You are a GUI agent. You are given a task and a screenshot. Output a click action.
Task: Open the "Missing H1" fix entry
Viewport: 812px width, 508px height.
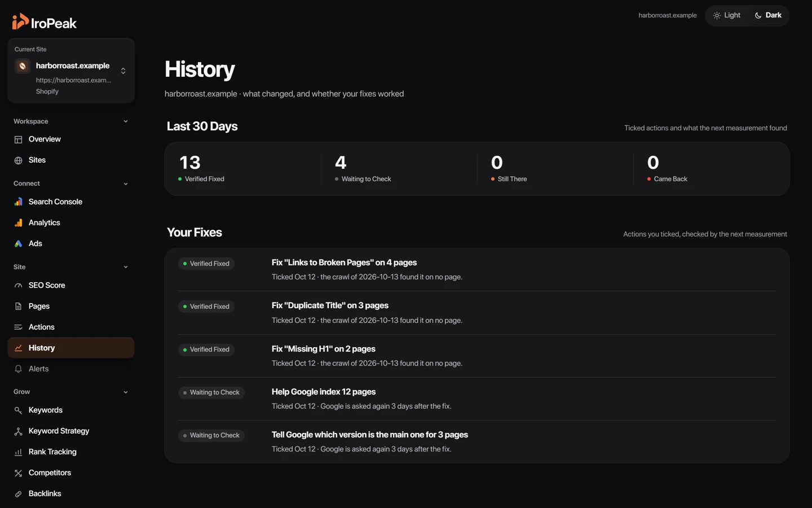(x=477, y=356)
